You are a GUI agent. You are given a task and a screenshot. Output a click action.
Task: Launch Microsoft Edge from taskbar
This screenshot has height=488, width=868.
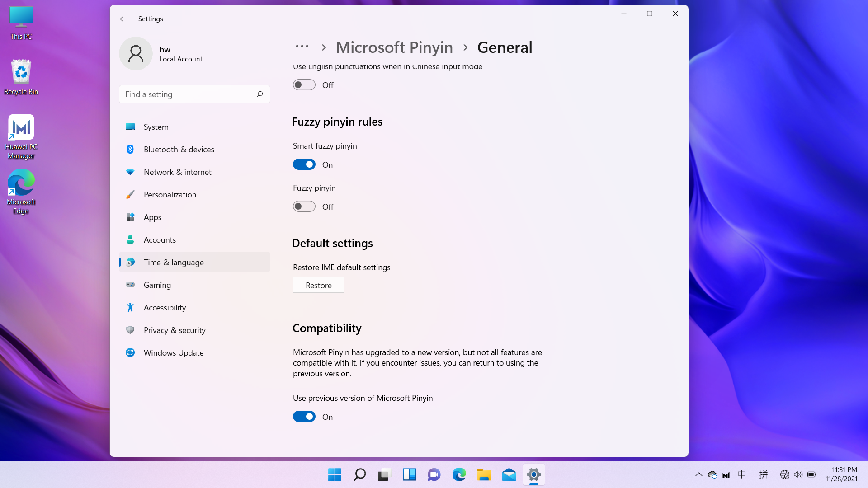tap(459, 474)
